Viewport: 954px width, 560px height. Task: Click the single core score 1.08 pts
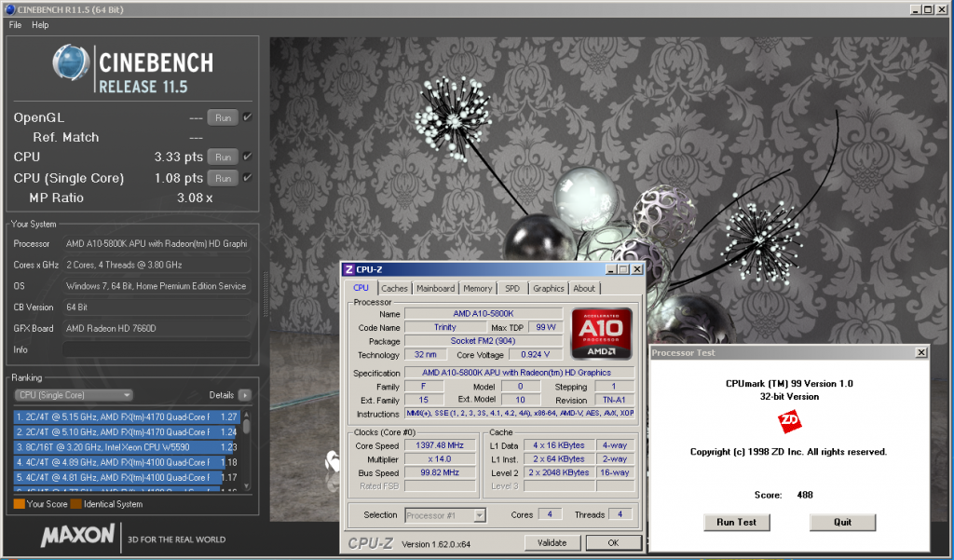[x=178, y=178]
